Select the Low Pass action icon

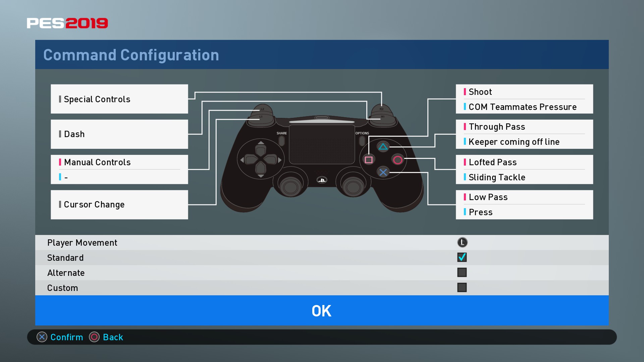tap(465, 197)
